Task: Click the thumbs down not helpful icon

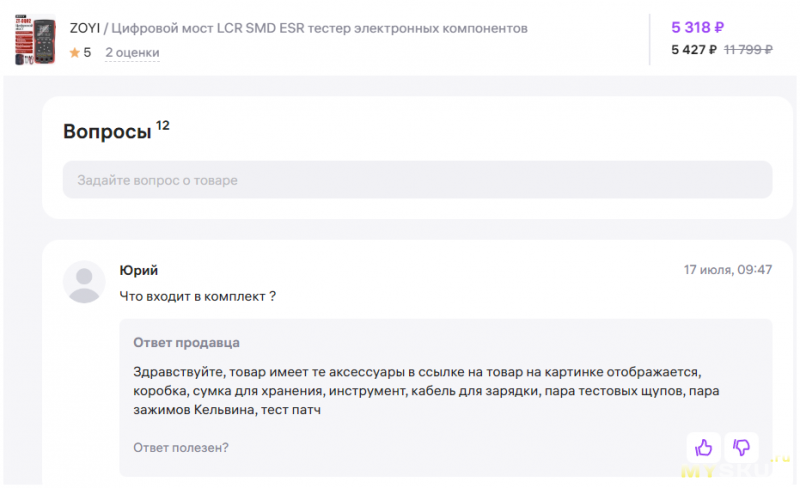Action: (741, 447)
